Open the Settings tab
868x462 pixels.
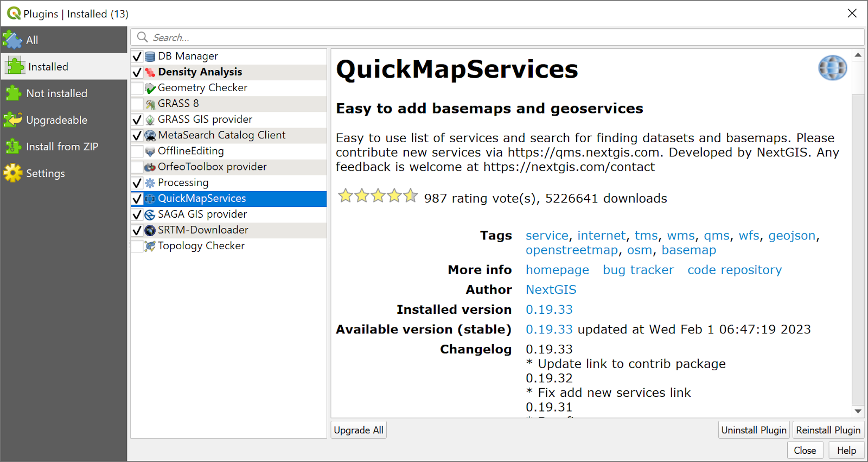64,173
